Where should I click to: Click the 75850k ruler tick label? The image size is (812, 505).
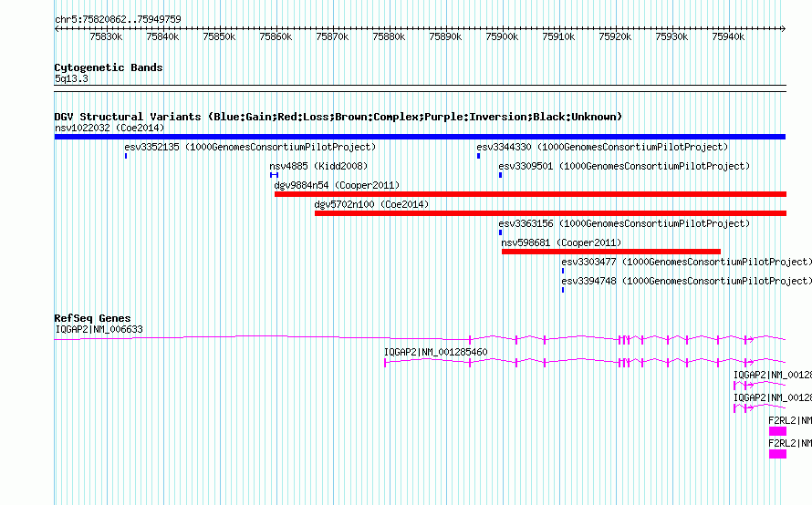click(219, 36)
